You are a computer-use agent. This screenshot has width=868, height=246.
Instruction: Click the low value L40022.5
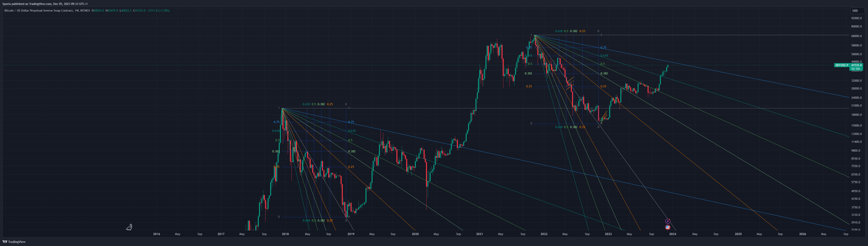(126, 11)
